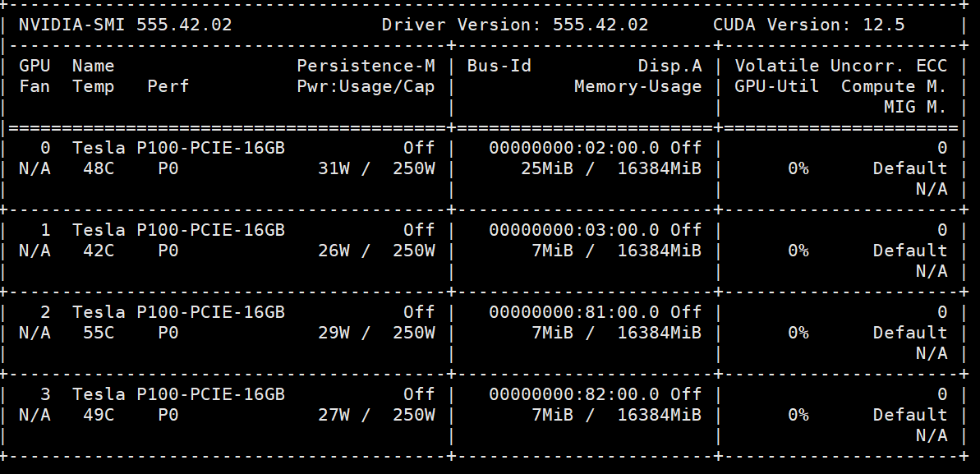This screenshot has height=474, width=980.
Task: Click the GPU-Util column header
Action: pyautogui.click(x=776, y=86)
